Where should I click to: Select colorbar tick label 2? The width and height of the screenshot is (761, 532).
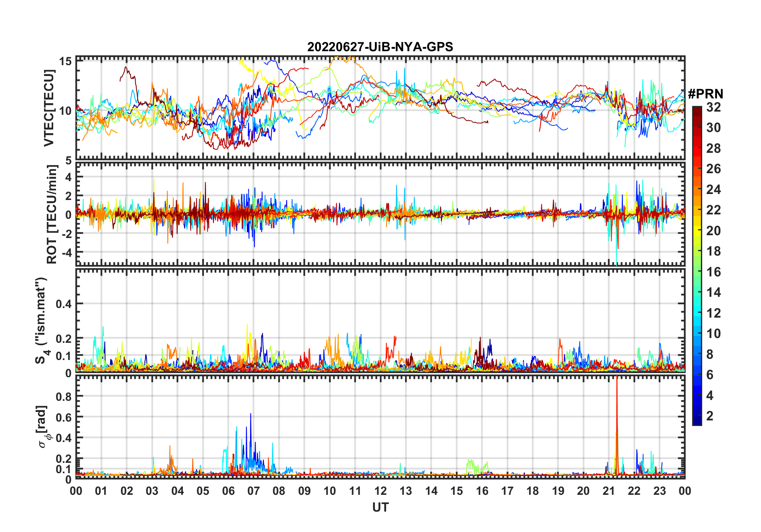709,416
